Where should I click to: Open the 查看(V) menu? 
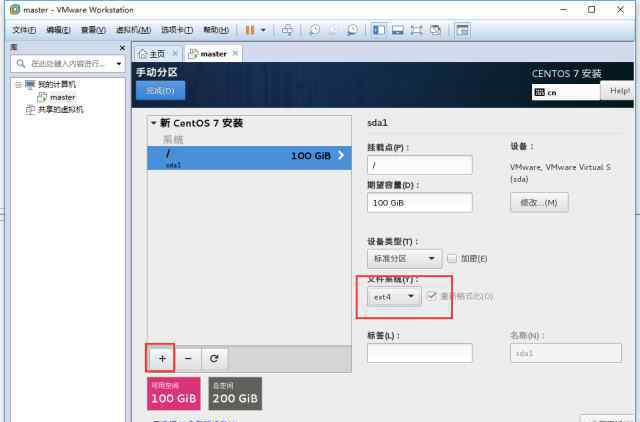coord(93,30)
